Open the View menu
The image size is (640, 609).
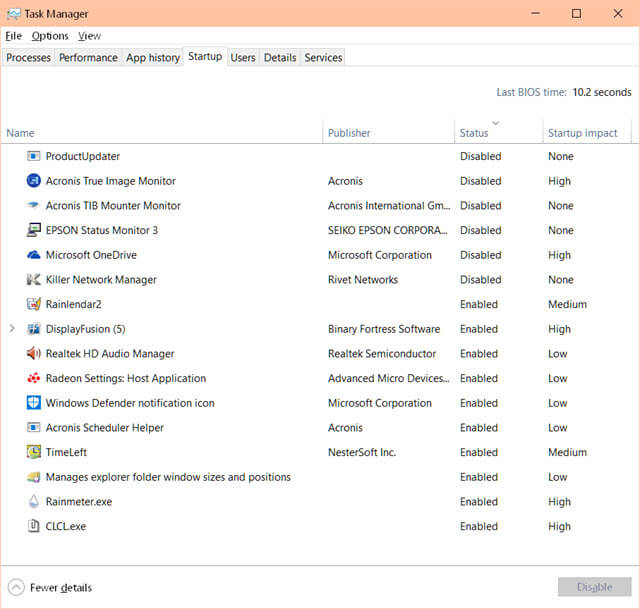click(x=89, y=36)
